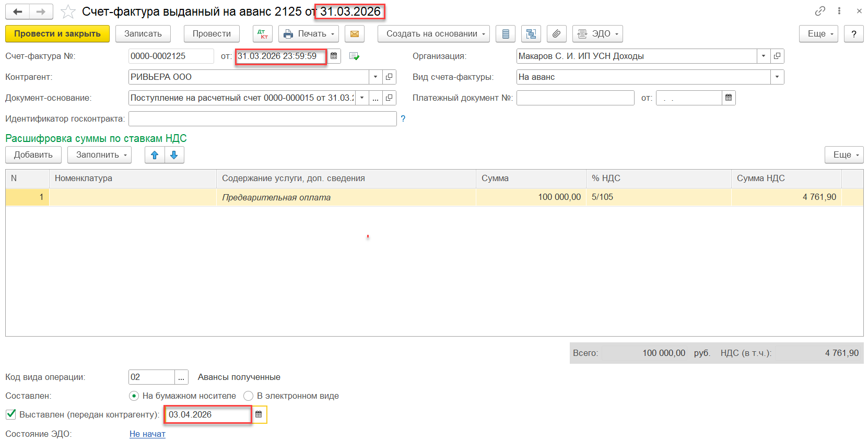The image size is (868, 441).
Task: Click the N column header
Action: tap(28, 178)
